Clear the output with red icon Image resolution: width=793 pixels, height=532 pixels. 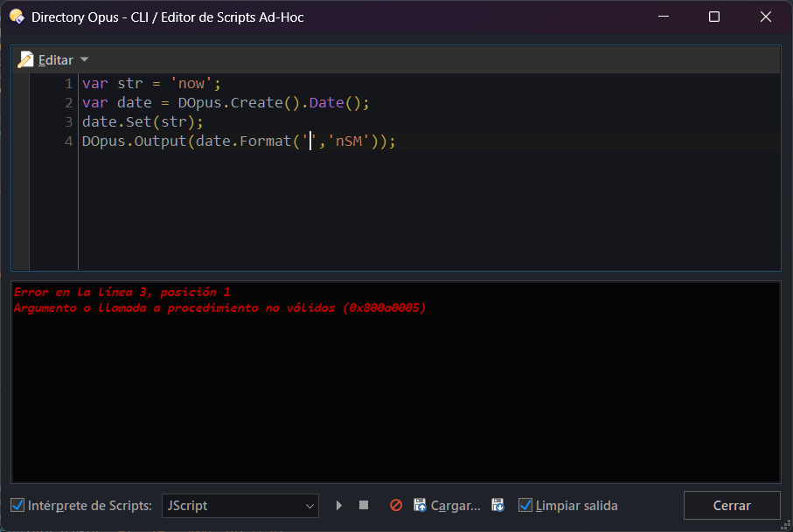(x=396, y=505)
